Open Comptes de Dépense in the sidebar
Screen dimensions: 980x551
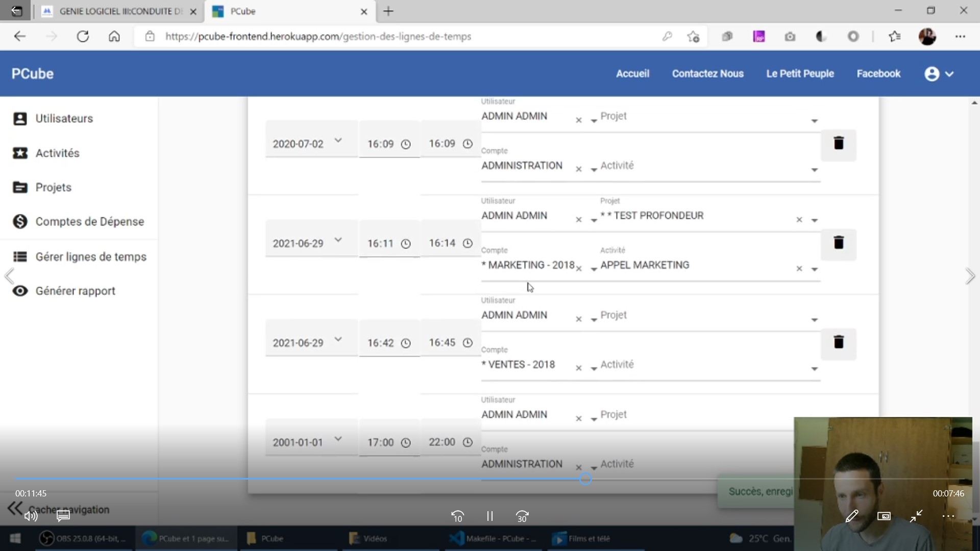[x=79, y=221]
